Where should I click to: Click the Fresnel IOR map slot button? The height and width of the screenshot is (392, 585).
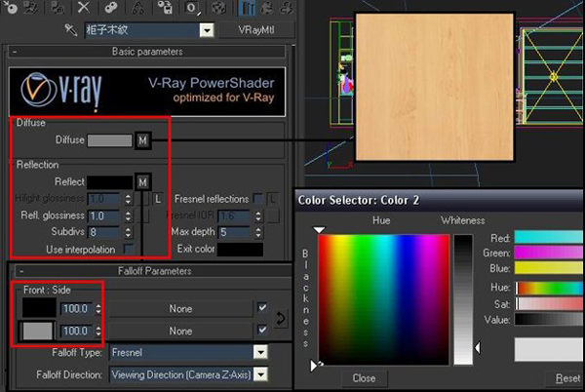273,216
